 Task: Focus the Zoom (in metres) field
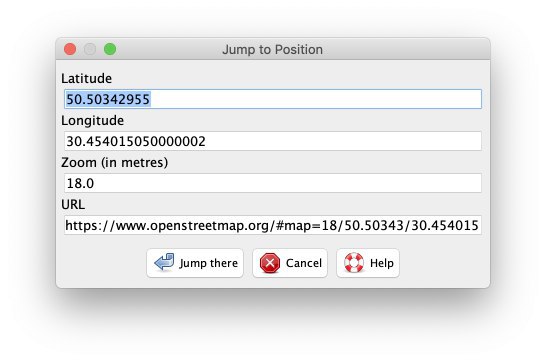click(x=273, y=183)
